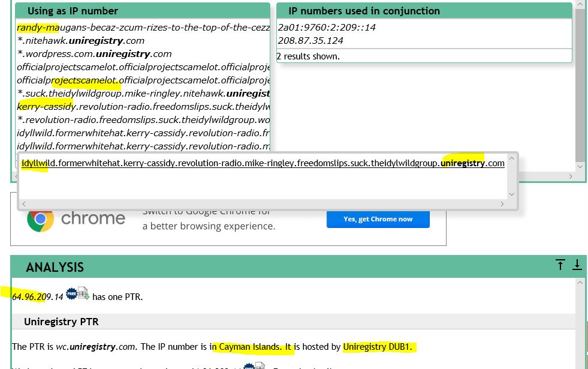Open the 2a01:9760:2:209::14 IPv6 entry

coord(327,28)
